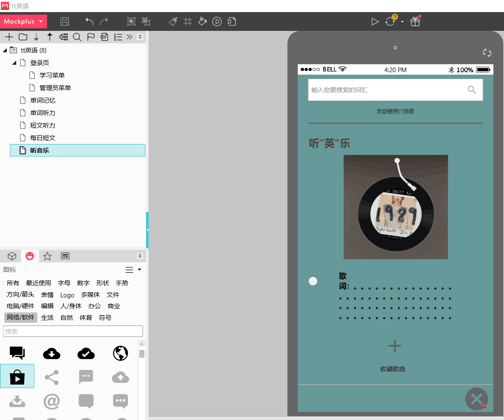Toggle the grid display icon
The image size is (504, 420).
click(188, 21)
